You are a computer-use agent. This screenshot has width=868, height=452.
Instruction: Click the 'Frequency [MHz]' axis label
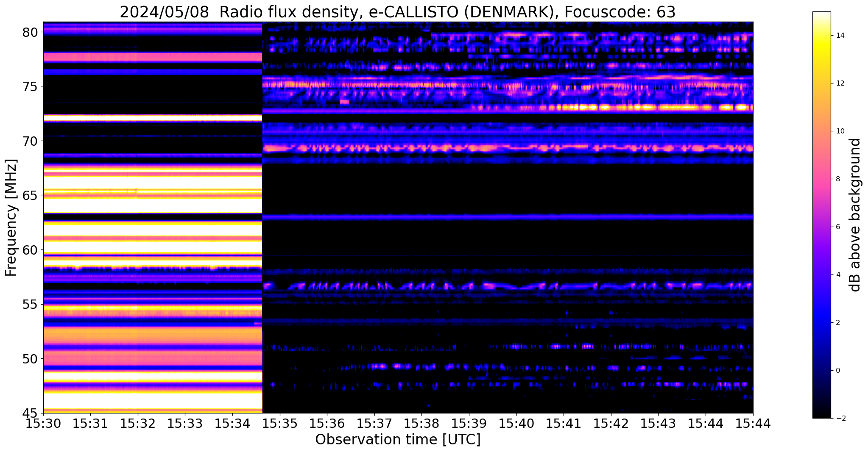click(x=11, y=218)
